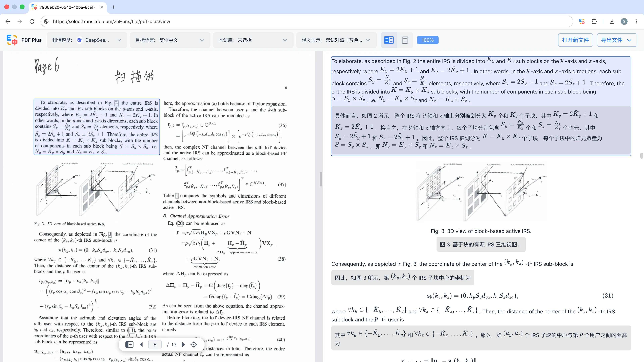Click the translation pane vertical scrollbar

click(641, 156)
